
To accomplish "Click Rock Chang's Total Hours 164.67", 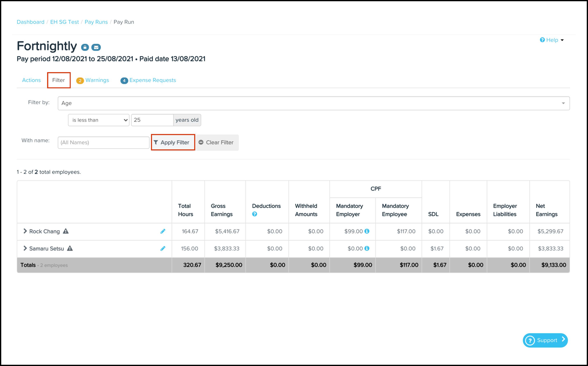I will click(x=190, y=231).
